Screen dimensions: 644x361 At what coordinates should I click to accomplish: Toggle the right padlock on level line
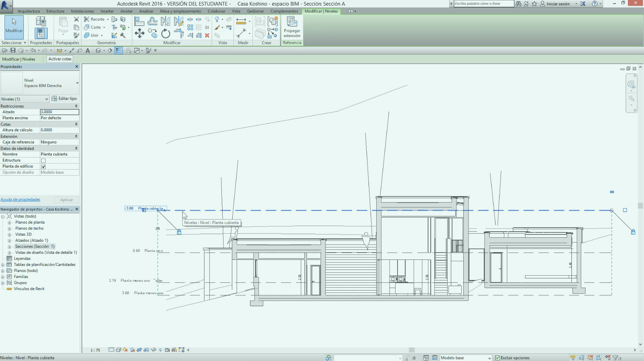click(x=633, y=232)
